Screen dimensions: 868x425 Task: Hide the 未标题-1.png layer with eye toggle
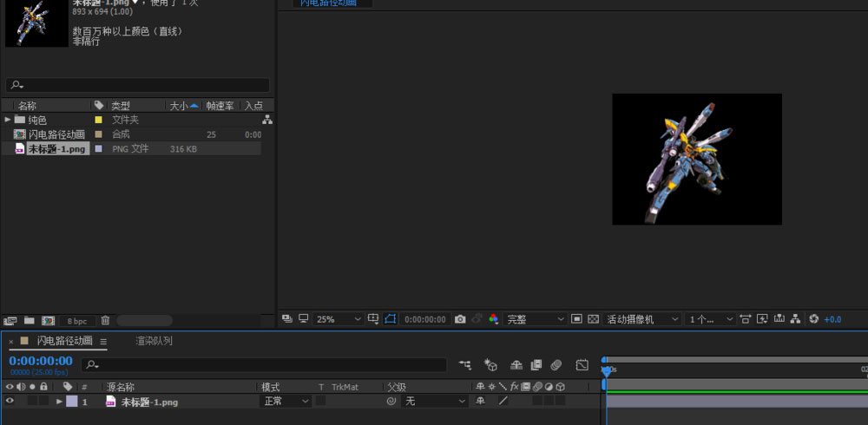(10, 402)
